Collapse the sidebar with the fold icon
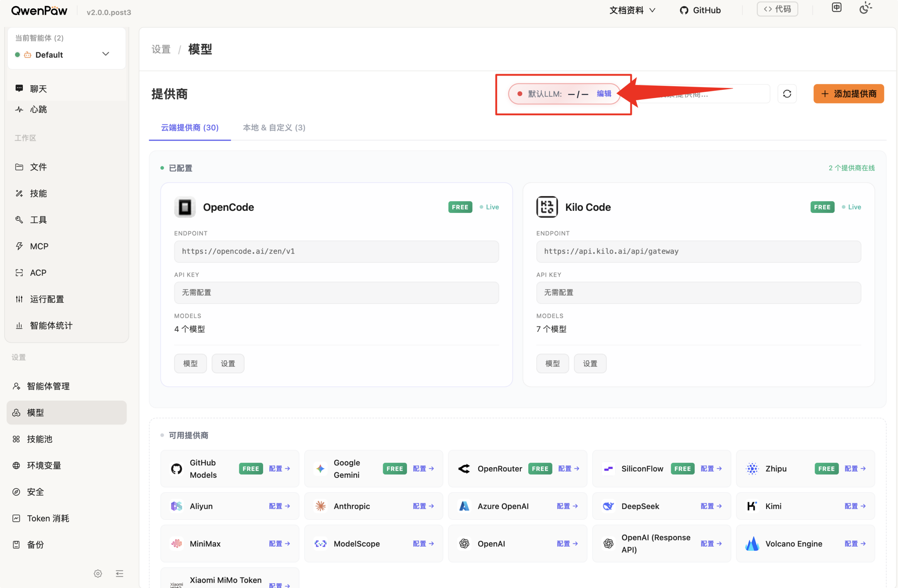Image resolution: width=898 pixels, height=588 pixels. coord(119,573)
